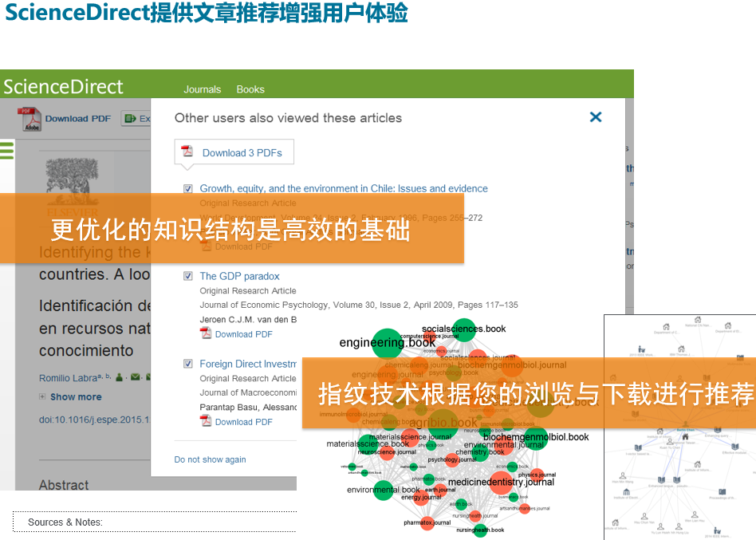Click PDF icon under The GDP paradox
The image size is (756, 540).
tap(206, 333)
